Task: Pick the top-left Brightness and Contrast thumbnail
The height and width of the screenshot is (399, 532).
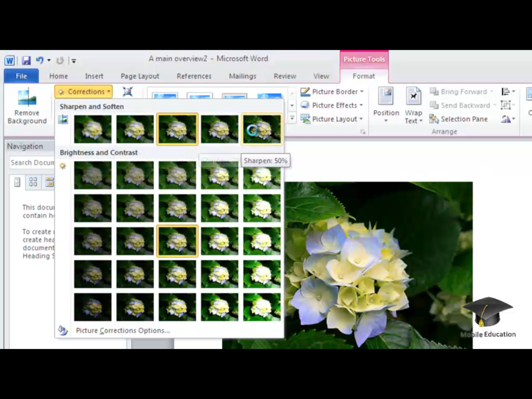Action: coord(93,175)
